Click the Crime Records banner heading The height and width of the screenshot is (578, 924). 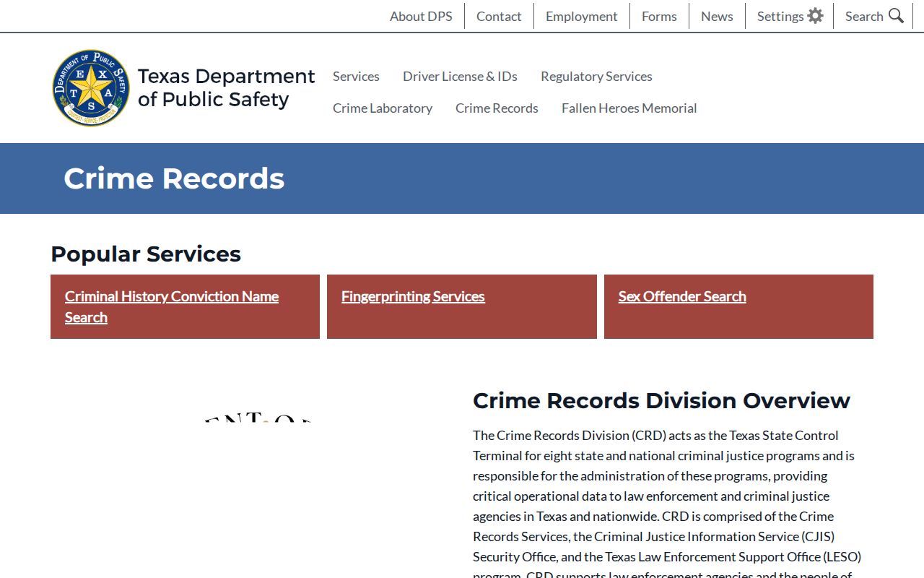point(174,178)
